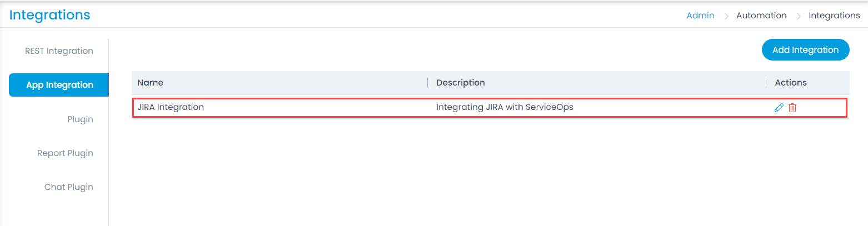Click the Integrations breadcrumb item
Image resolution: width=868 pixels, height=226 pixels.
(x=834, y=16)
